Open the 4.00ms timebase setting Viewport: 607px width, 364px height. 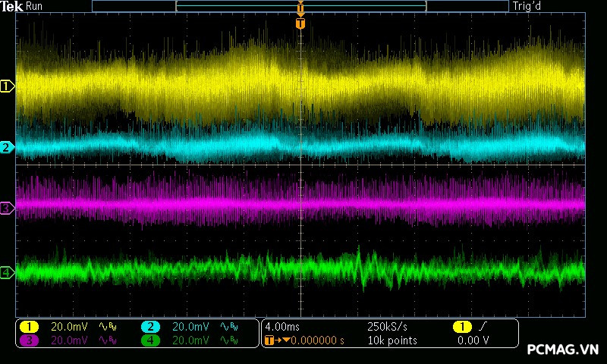pos(281,327)
